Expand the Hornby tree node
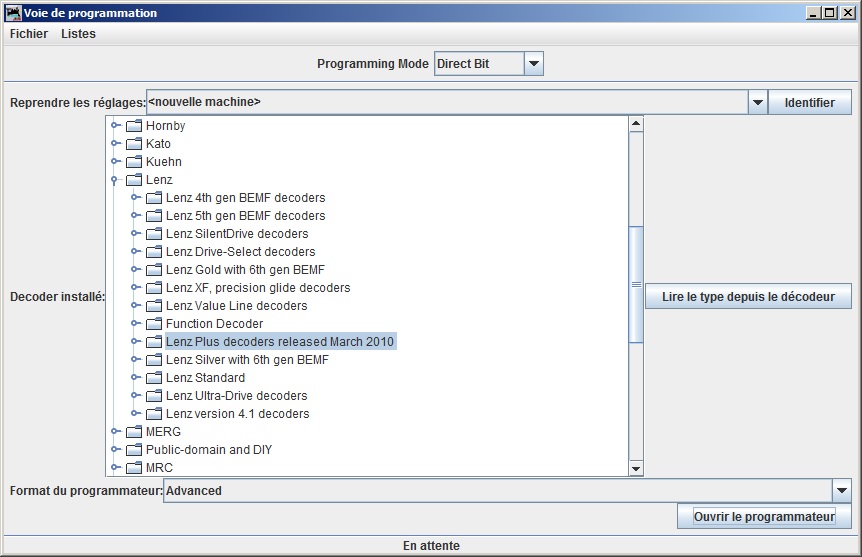This screenshot has height=557, width=862. point(115,125)
